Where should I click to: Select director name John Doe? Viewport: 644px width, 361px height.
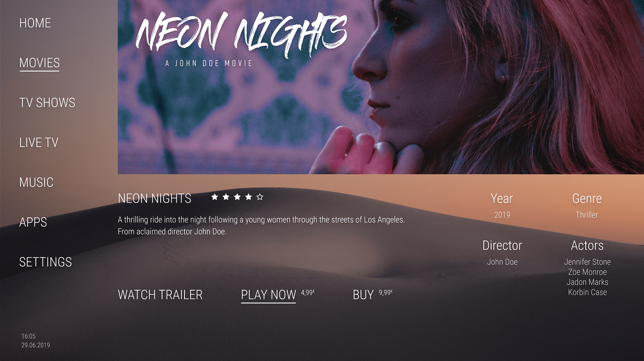(502, 262)
